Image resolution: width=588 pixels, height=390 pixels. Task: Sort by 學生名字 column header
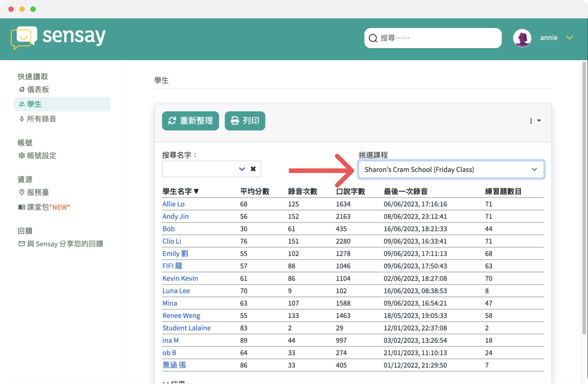tap(181, 191)
